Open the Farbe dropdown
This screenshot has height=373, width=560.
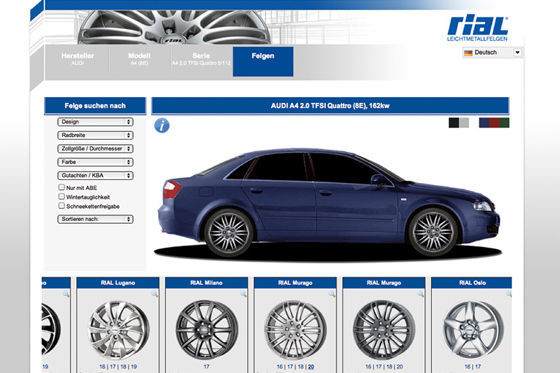pos(95,162)
